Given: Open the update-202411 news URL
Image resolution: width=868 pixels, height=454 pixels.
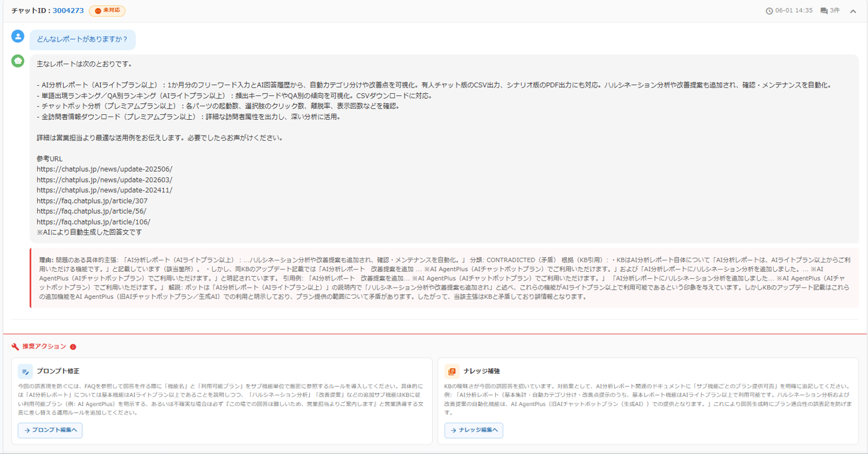Looking at the screenshot, I should (105, 190).
